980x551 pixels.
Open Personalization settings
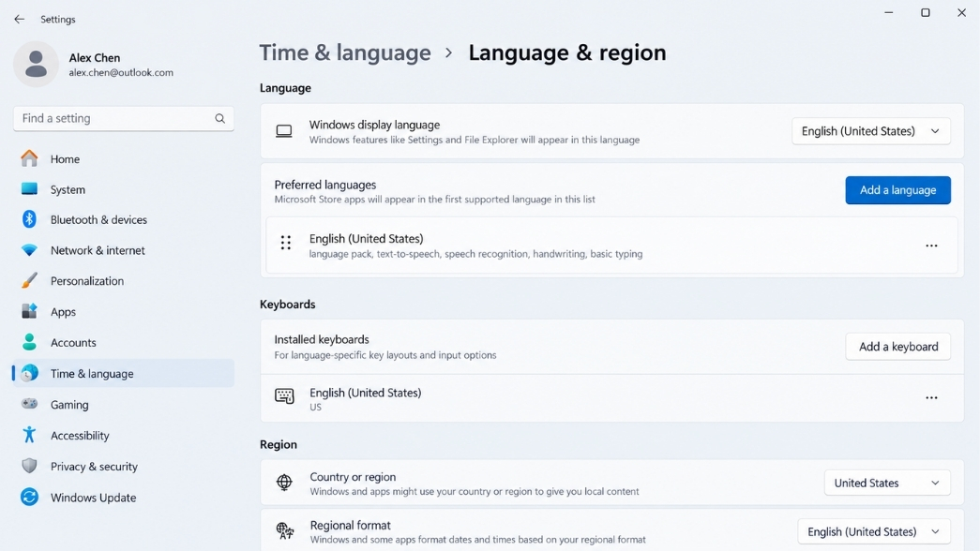pyautogui.click(x=123, y=280)
